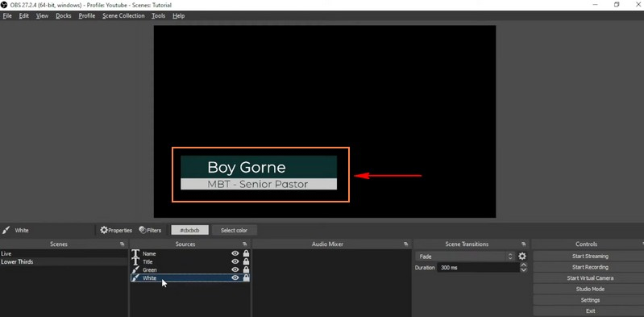Unlock the Title source
The width and height of the screenshot is (644, 317).
pos(246,261)
